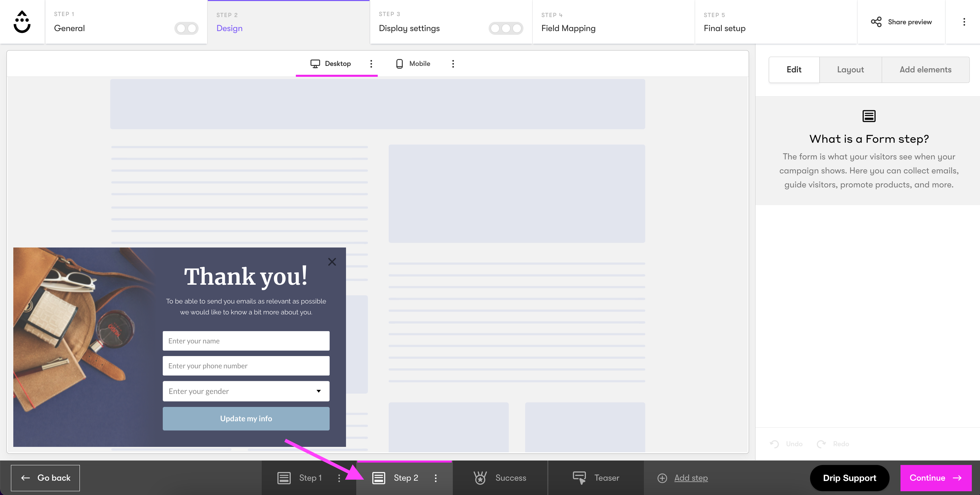This screenshot has height=495, width=980.
Task: Click the Go back arrow icon
Action: 26,478
